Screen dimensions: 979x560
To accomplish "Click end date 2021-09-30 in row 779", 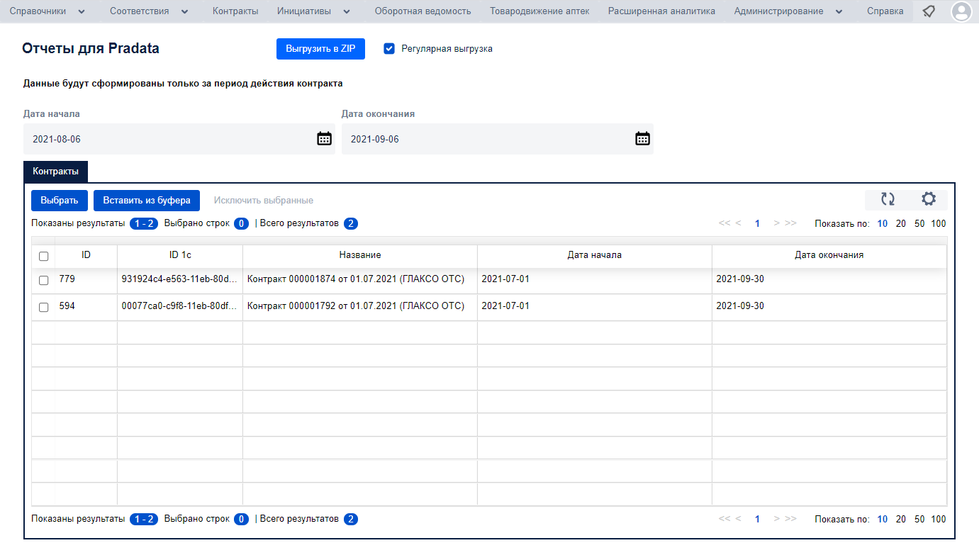I will 829,279.
